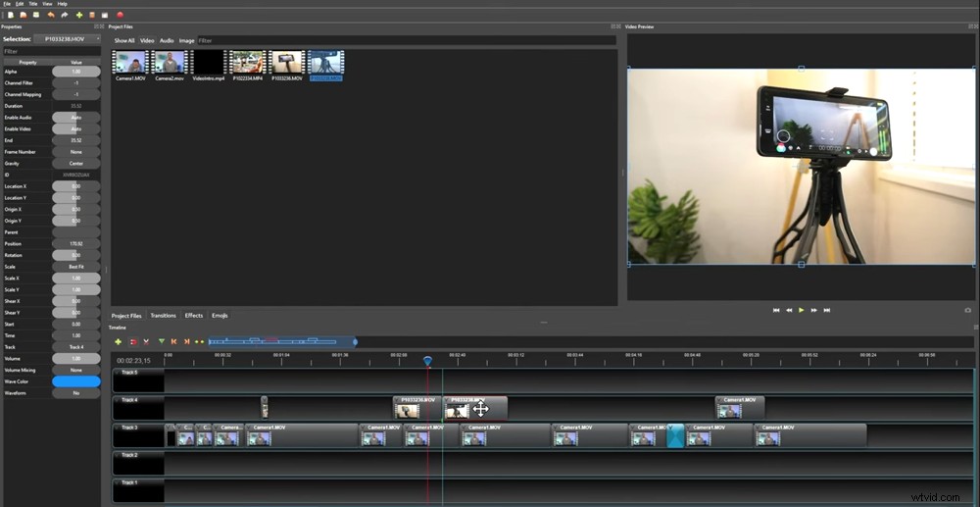The image size is (980, 507).
Task: Save current frame with the camera icon
Action: click(x=968, y=310)
